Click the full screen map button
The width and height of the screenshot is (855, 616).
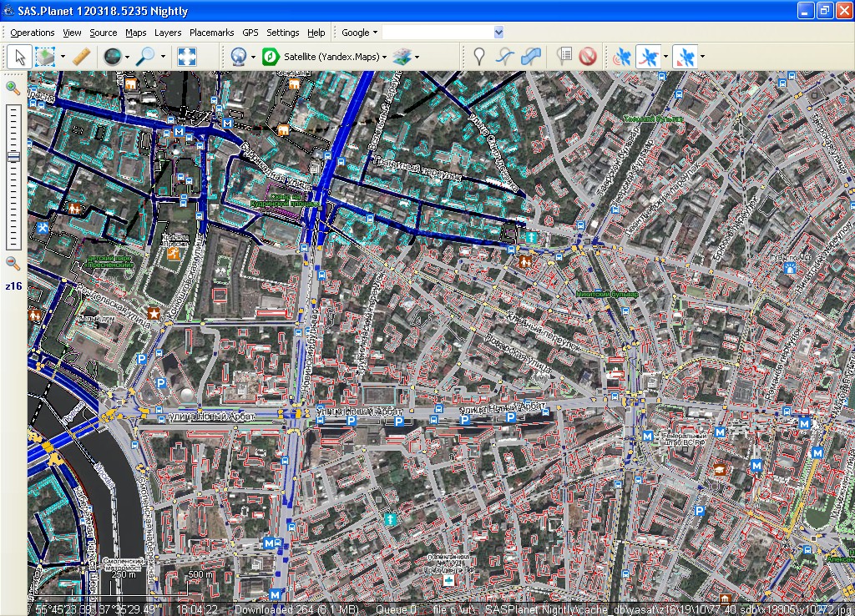(x=187, y=57)
